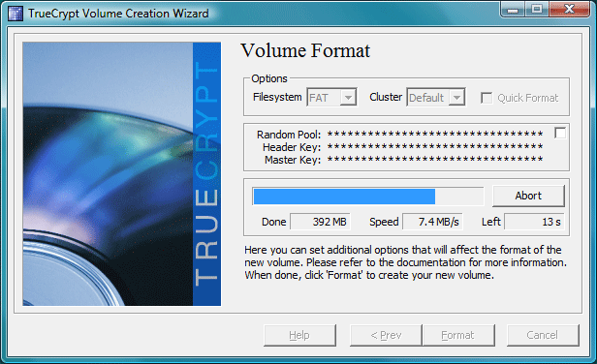
Task: Click the Help button
Action: pyautogui.click(x=299, y=335)
